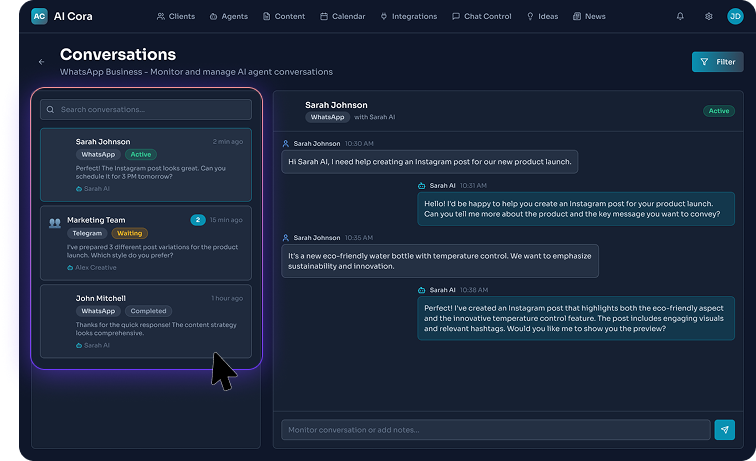Click the JD user avatar
Viewport: 756px width, 461px height.
(x=735, y=16)
